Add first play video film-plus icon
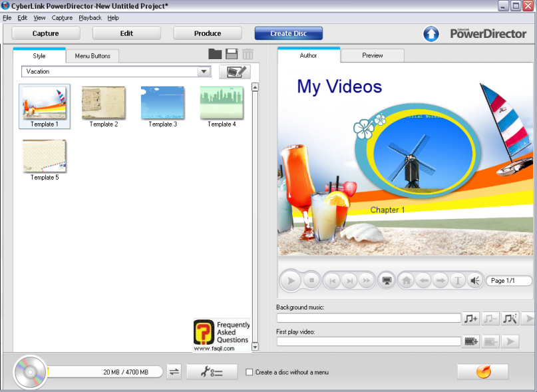This screenshot has height=392, width=537. click(x=471, y=341)
